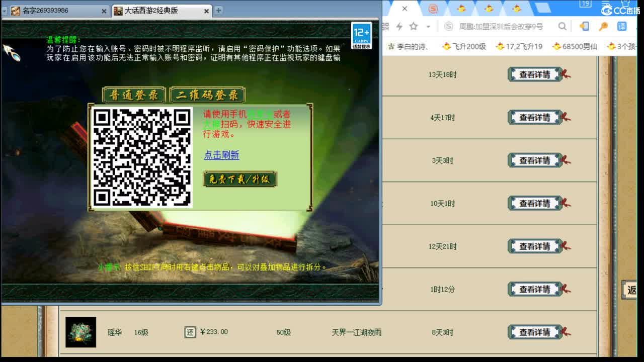Image resolution: width=644 pixels, height=362 pixels.
Task: Click the orange phone-transfer toolbar icon
Action: (x=584, y=26)
